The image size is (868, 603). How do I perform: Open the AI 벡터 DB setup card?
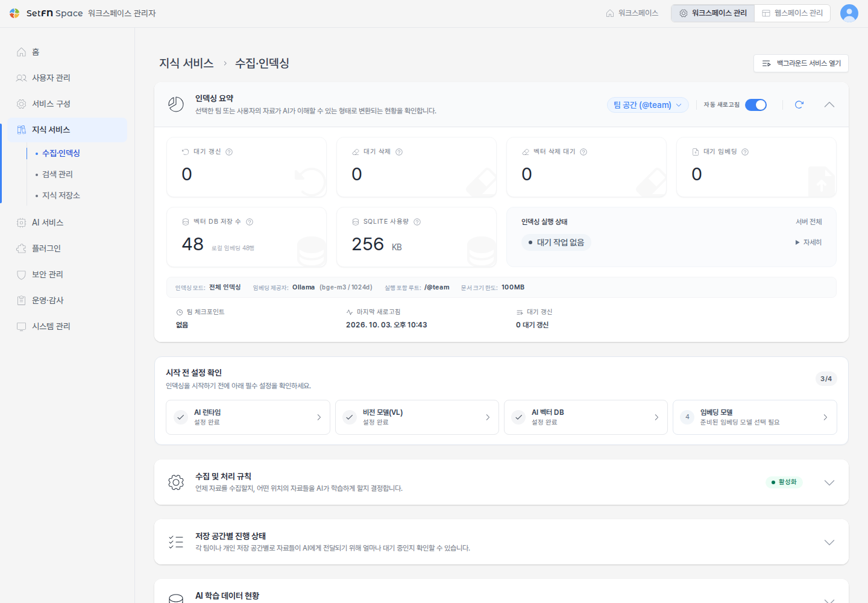pyautogui.click(x=586, y=417)
